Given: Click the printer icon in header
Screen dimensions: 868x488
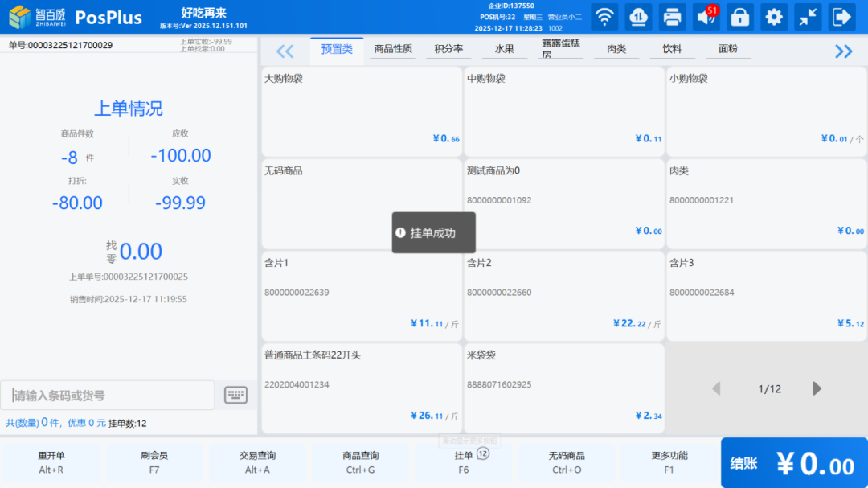Looking at the screenshot, I should (x=672, y=17).
